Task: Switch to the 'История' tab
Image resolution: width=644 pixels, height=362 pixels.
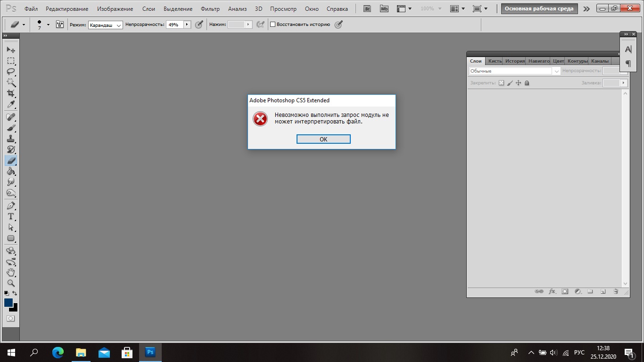Action: (x=515, y=61)
